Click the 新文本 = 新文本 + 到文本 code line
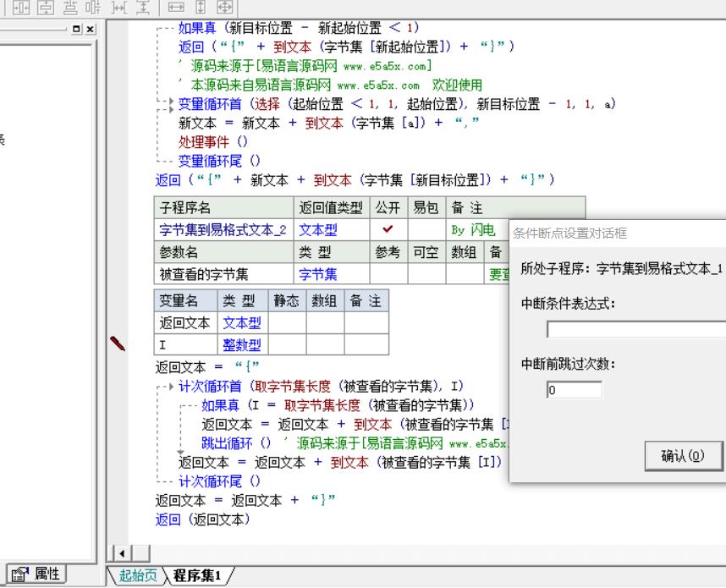 click(x=329, y=123)
